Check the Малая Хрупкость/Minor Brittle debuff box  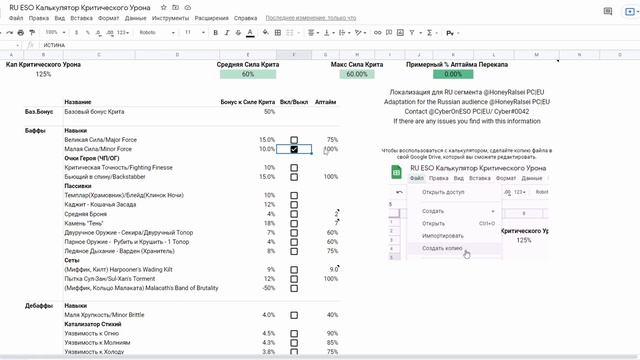(x=294, y=315)
